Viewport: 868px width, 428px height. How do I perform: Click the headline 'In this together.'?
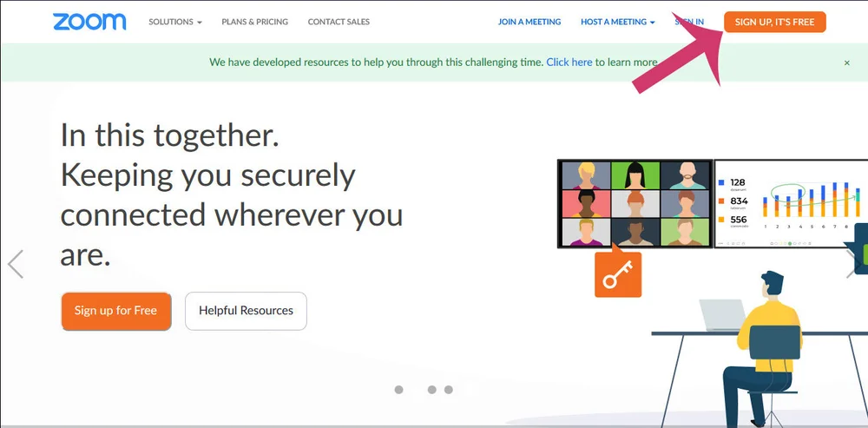pyautogui.click(x=169, y=135)
